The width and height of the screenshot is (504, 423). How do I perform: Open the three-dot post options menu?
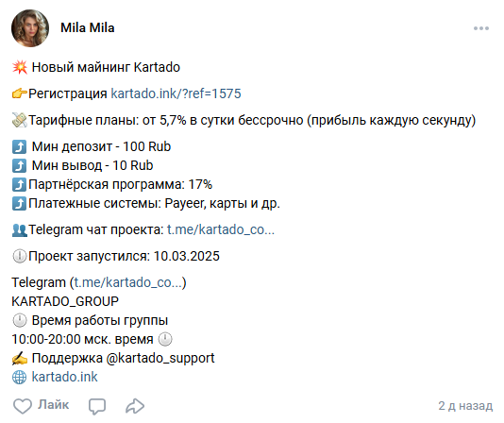[480, 28]
